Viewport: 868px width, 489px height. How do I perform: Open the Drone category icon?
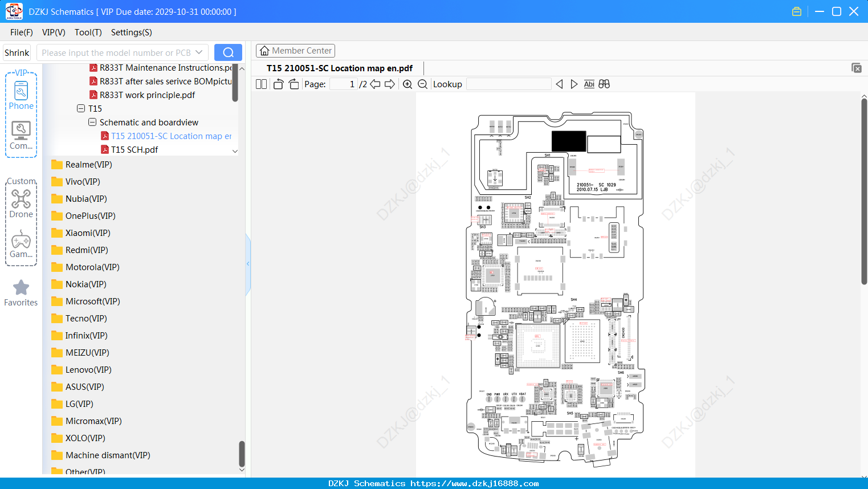point(21,203)
